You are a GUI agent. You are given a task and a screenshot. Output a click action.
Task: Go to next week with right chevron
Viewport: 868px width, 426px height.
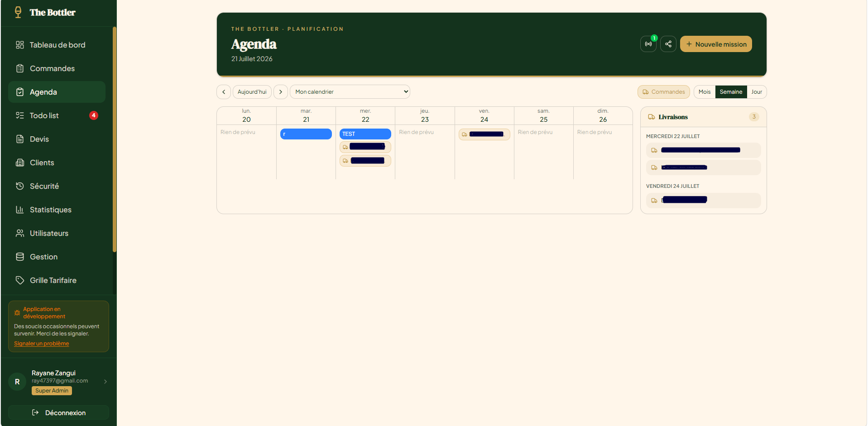pyautogui.click(x=281, y=92)
